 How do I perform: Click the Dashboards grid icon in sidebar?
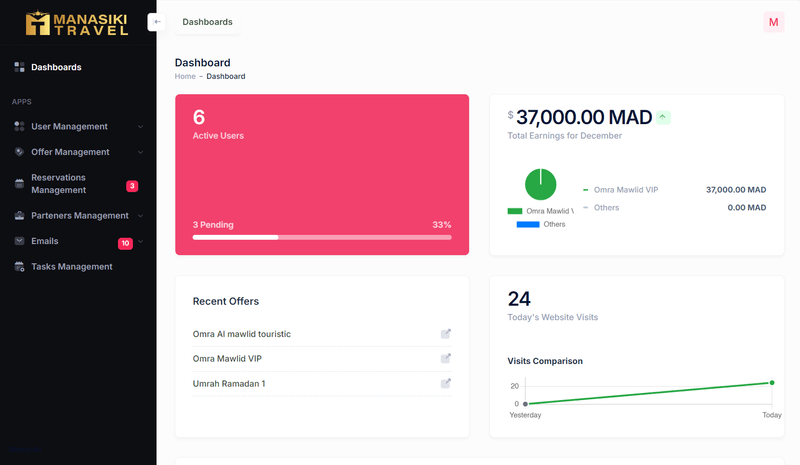[20, 67]
